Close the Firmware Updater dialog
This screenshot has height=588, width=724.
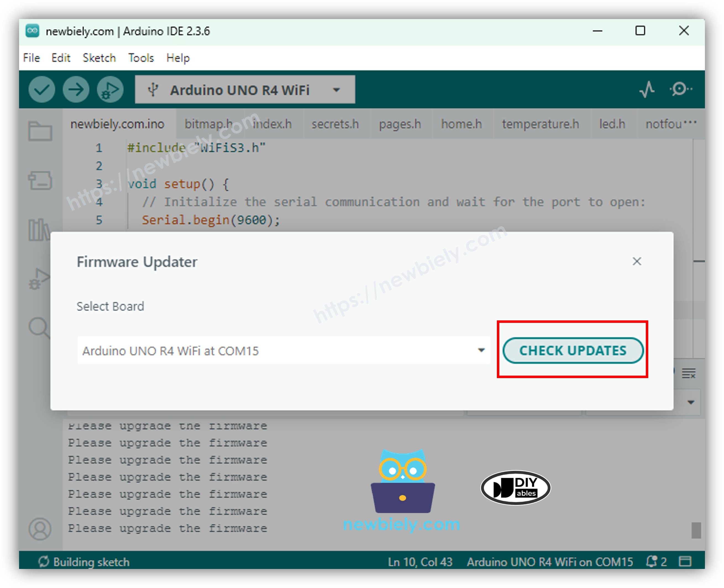[x=637, y=262]
